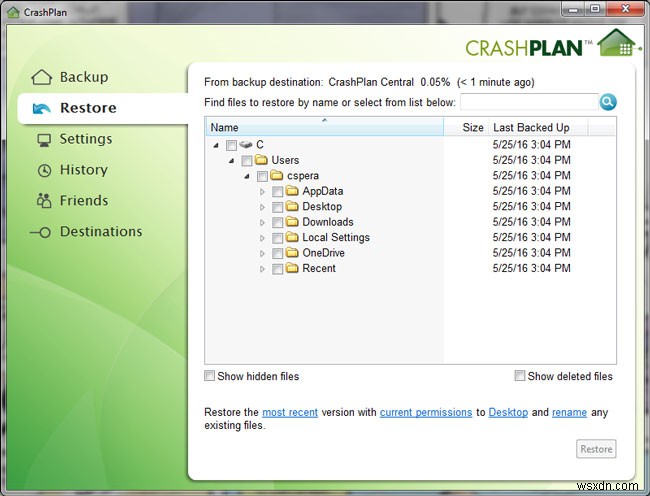The height and width of the screenshot is (496, 650).
Task: Click the Users folder icon
Action: coord(261,160)
